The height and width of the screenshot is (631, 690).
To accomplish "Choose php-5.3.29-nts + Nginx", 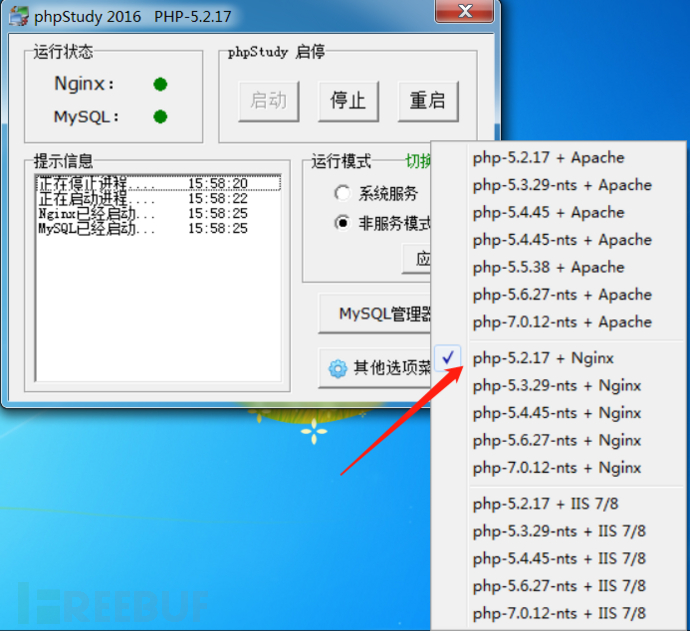I will [x=558, y=385].
